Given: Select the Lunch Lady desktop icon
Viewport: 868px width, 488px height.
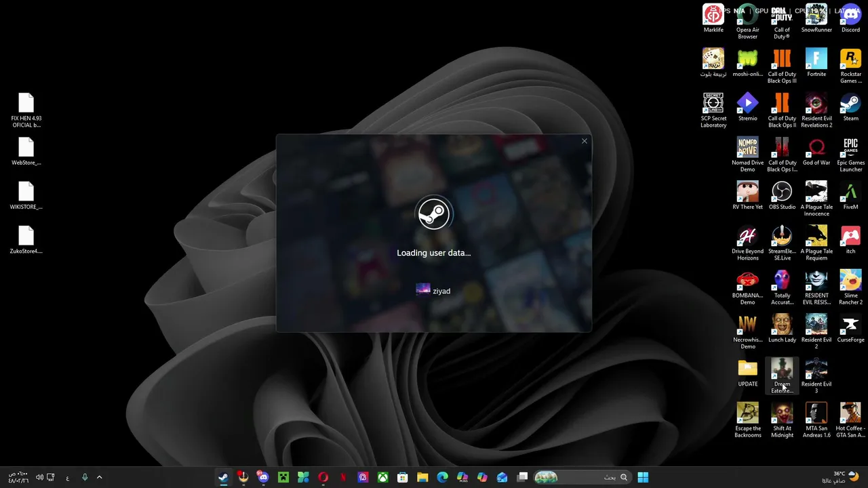Looking at the screenshot, I should [x=782, y=328].
